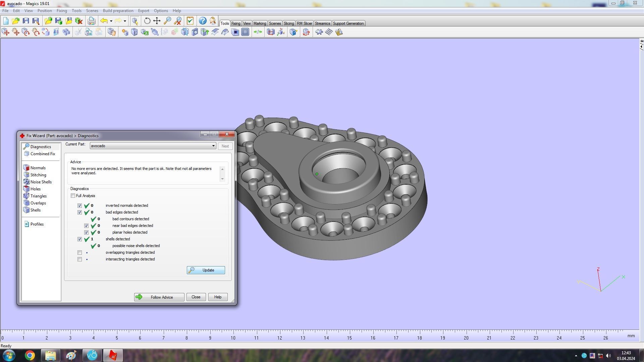The image size is (644, 362).
Task: Check intersecting triangles detected option
Action: click(79, 259)
